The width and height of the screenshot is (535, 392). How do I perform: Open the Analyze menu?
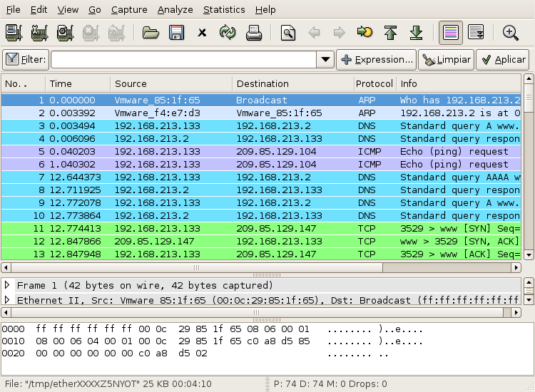175,9
